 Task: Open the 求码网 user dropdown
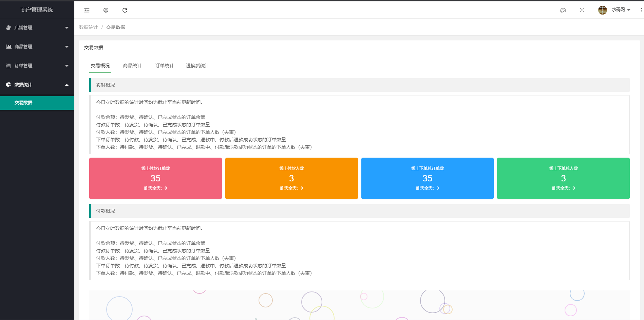pyautogui.click(x=621, y=10)
